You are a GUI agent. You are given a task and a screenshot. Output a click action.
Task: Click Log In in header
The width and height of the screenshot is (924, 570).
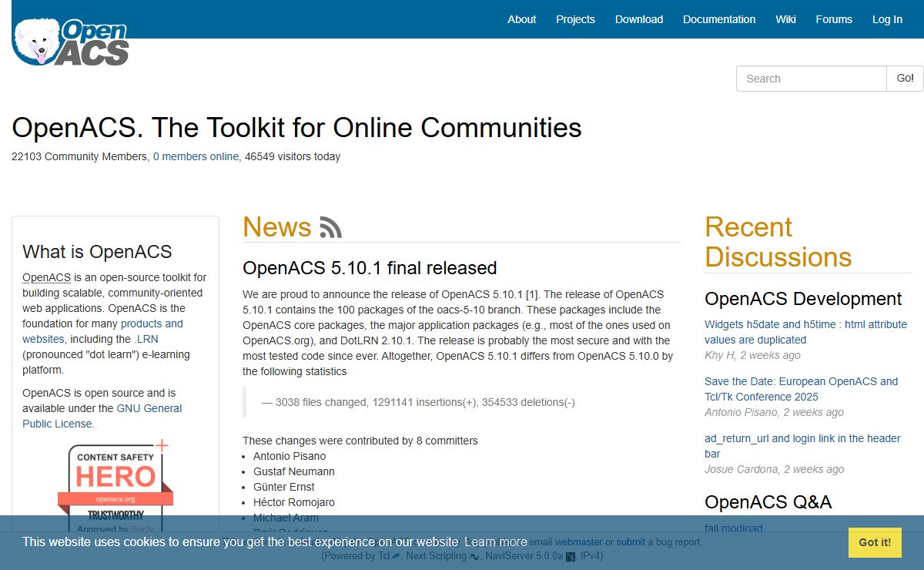point(887,19)
